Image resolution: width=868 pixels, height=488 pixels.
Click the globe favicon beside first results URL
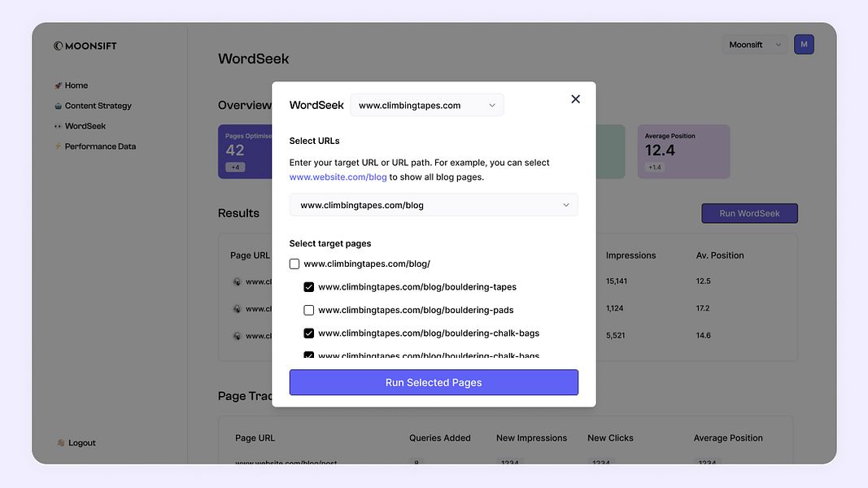[237, 281]
